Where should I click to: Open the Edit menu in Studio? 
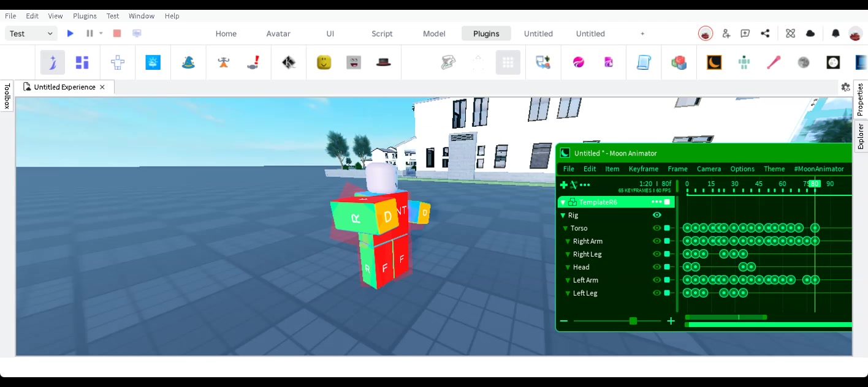tap(32, 16)
